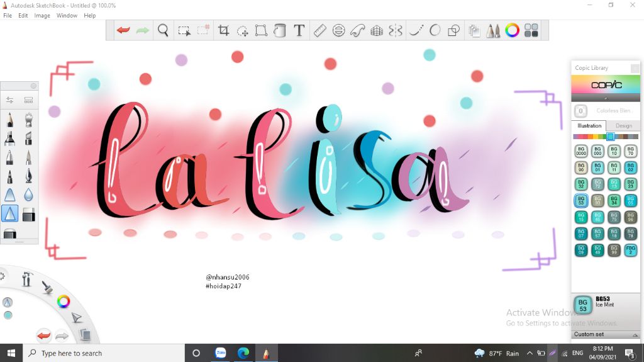Select the Crop tool
This screenshot has width=644, height=362.
[x=224, y=30]
